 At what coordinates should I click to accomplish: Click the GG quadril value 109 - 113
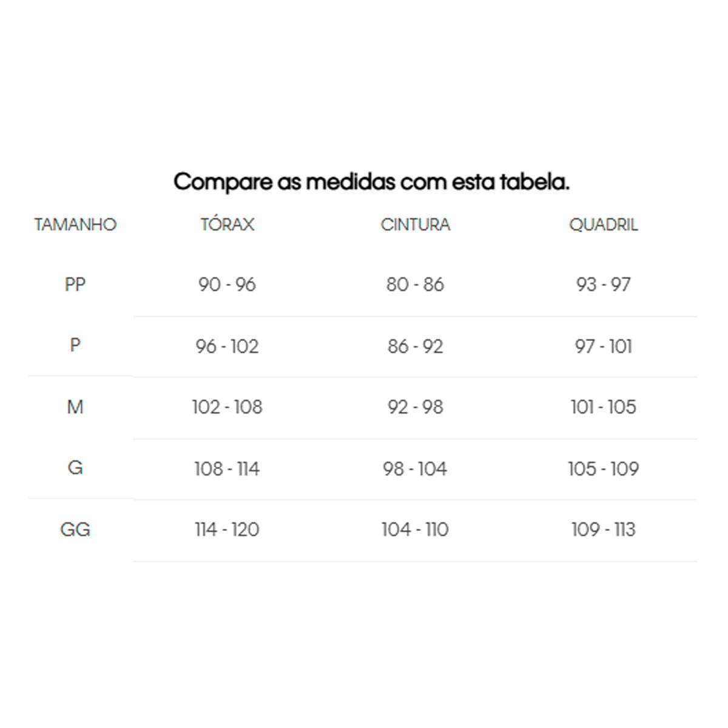click(603, 530)
